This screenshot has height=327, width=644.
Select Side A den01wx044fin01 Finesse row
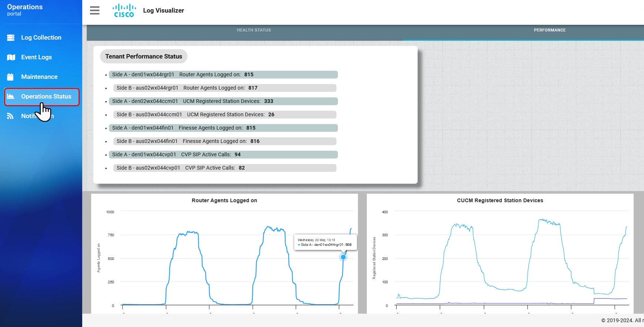[223, 128]
